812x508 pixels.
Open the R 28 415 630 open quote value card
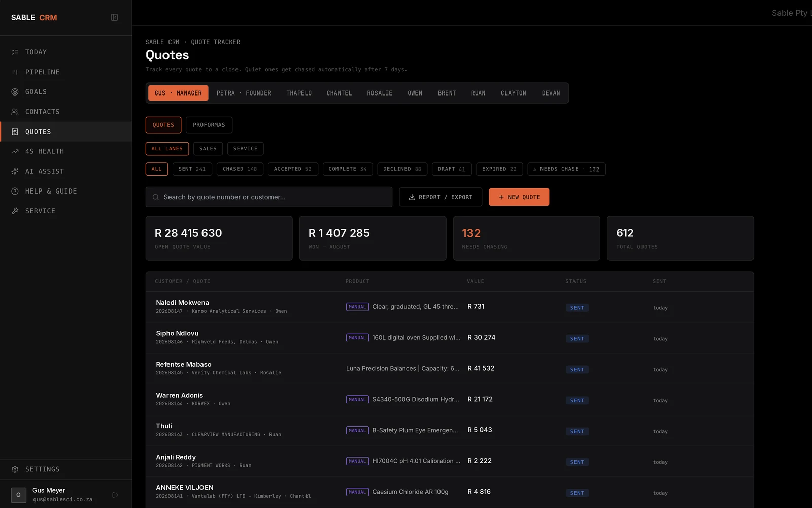tap(219, 238)
